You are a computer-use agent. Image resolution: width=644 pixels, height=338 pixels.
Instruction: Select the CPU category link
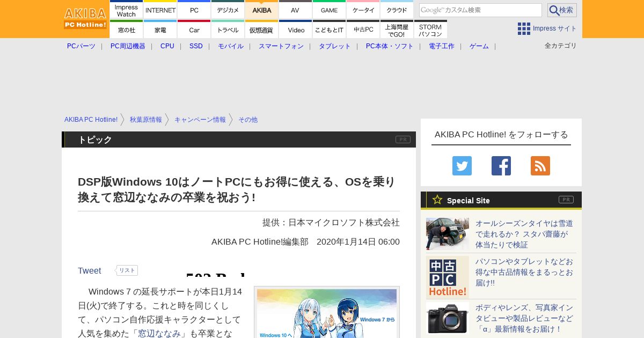point(167,46)
